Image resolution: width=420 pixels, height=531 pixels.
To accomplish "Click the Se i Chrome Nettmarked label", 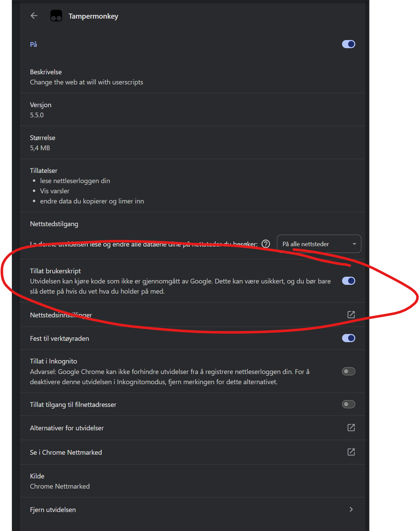I will 66,452.
